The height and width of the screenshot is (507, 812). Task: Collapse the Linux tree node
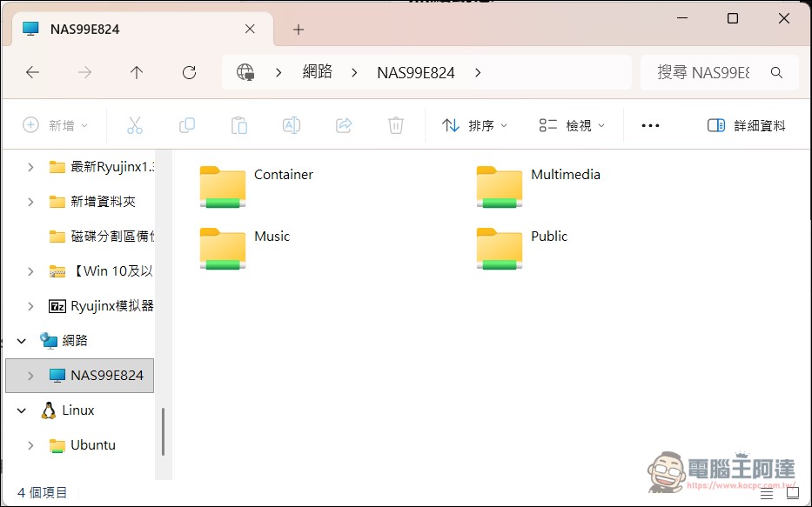pyautogui.click(x=21, y=410)
